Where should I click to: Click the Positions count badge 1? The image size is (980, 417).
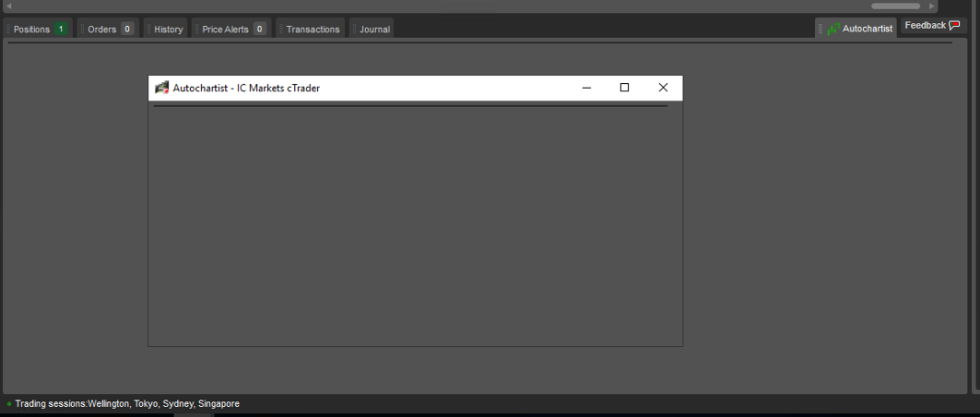pyautogui.click(x=61, y=29)
